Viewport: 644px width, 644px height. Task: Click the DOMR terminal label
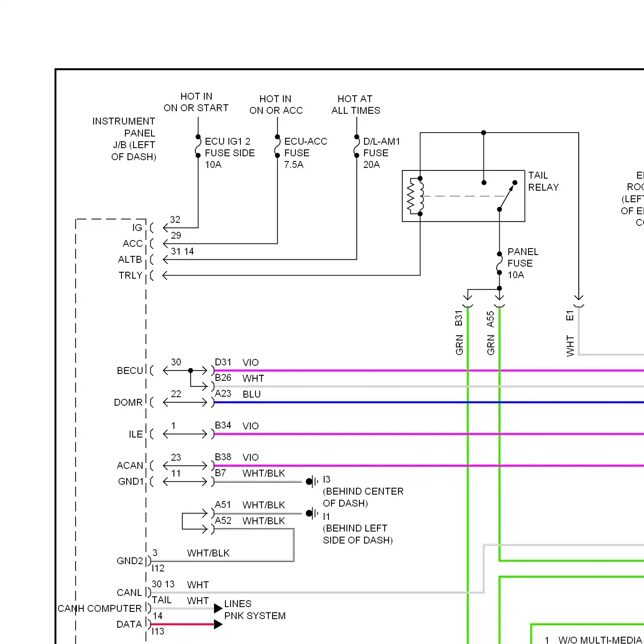[128, 402]
